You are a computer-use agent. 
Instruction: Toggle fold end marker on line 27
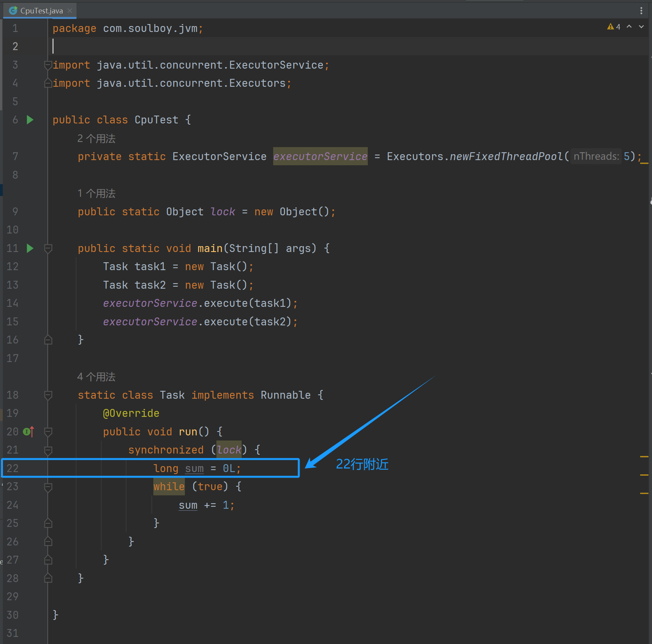click(48, 560)
